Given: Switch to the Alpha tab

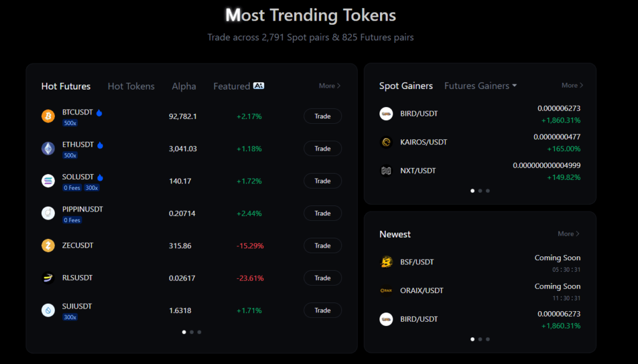Looking at the screenshot, I should pos(184,86).
